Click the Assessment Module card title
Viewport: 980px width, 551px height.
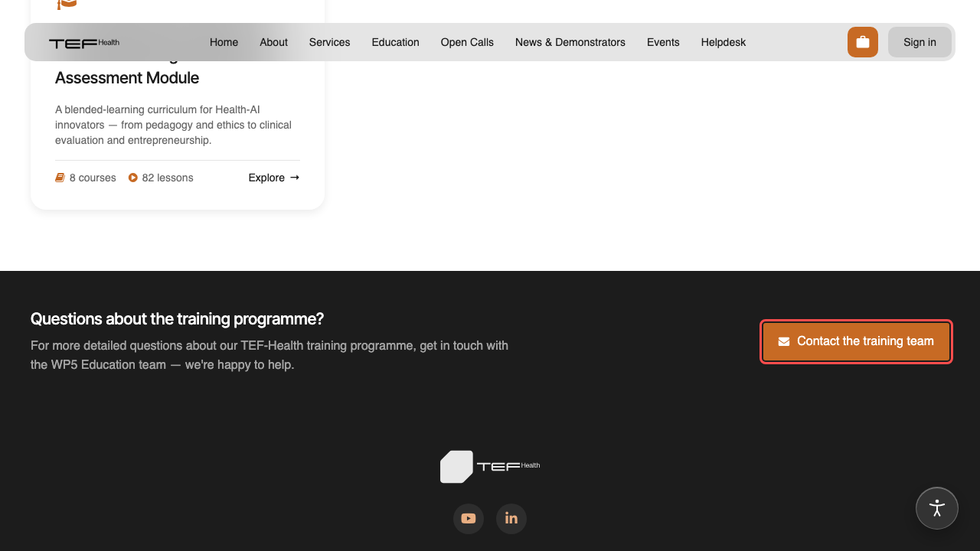(127, 77)
